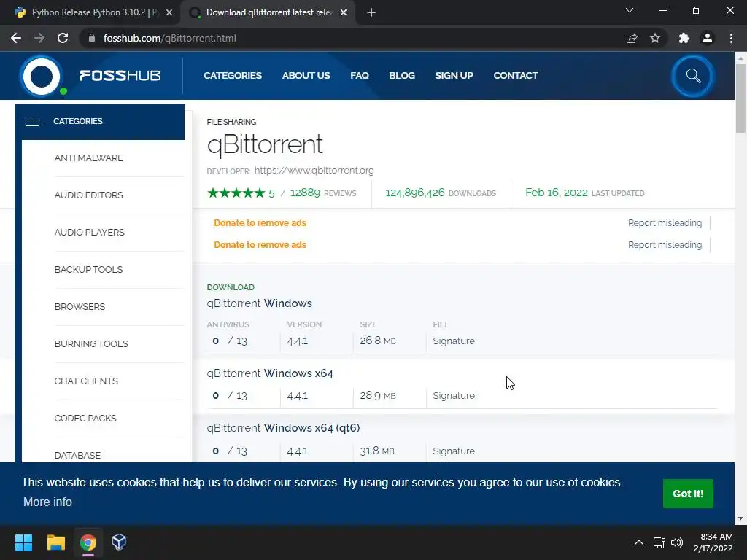Viewport: 747px width, 560px height.
Task: Open ABOUT US in the top navigation
Action: [306, 76]
